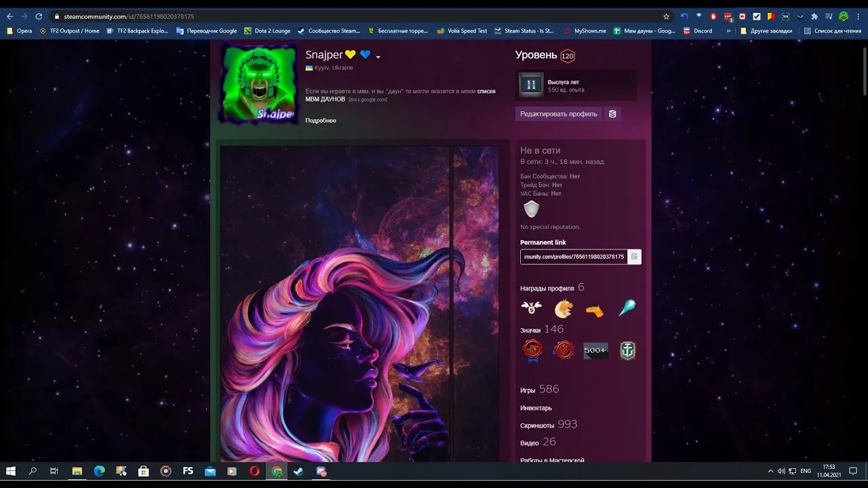Click the Уровень level heading
Screen dimensions: 868x488
(536, 56)
